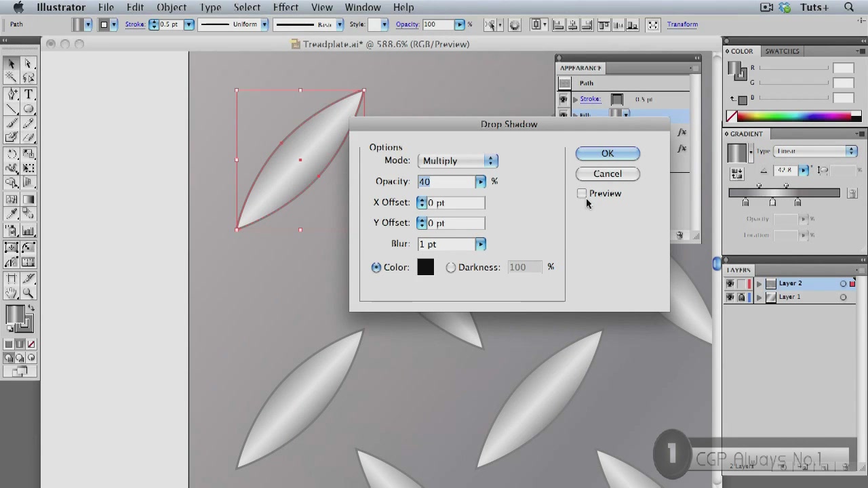Viewport: 868px width, 488px height.
Task: Click the swap fill and stroke arrow
Action: click(x=31, y=309)
